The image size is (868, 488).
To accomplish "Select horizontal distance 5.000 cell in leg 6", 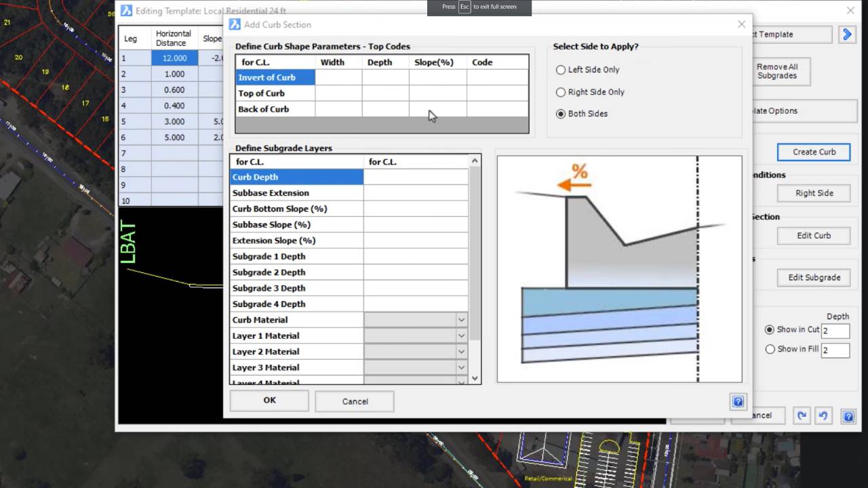I will click(174, 138).
